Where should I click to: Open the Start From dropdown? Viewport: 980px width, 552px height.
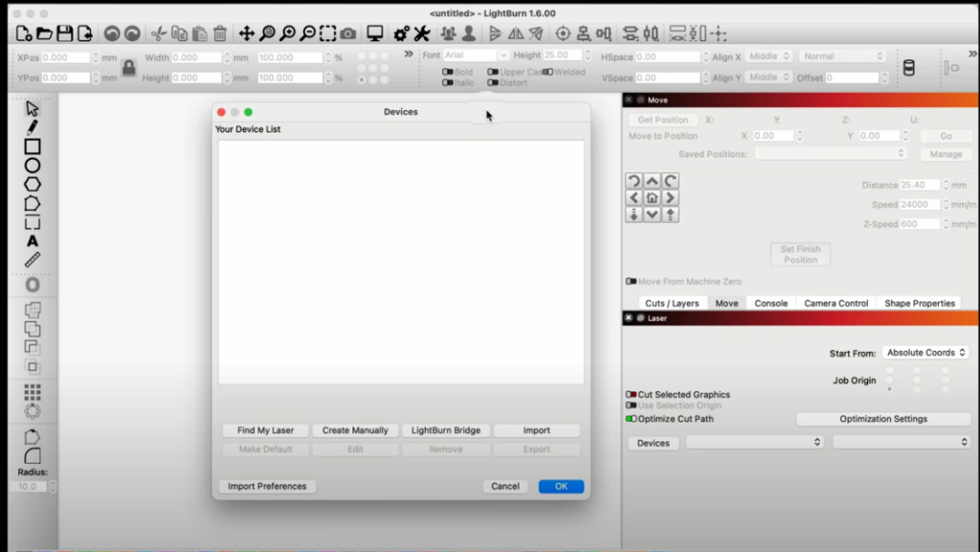coord(925,353)
